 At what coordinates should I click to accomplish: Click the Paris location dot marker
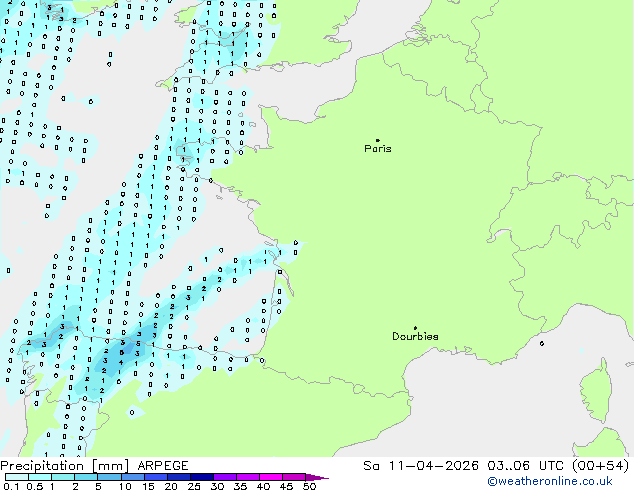(x=378, y=140)
